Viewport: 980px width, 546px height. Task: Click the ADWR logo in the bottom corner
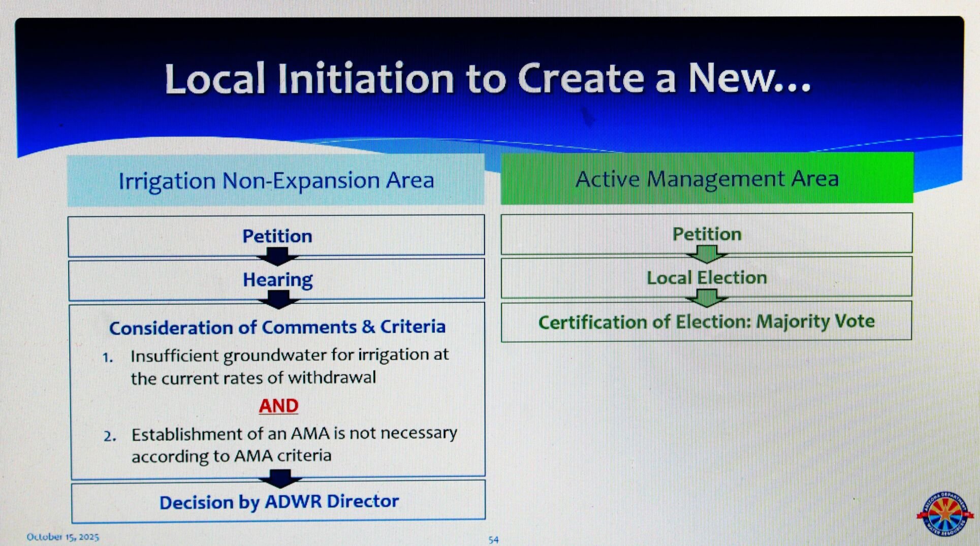[944, 513]
